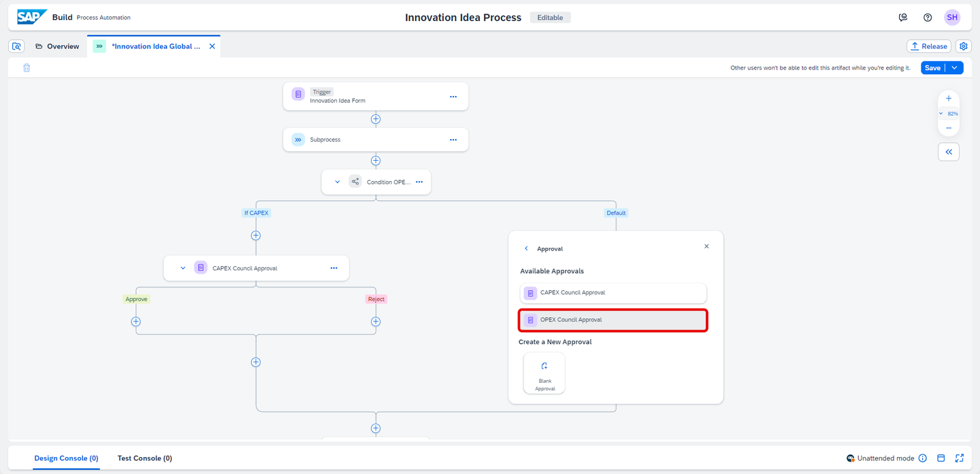
Task: Click the Subprocess step icon
Action: (298, 140)
